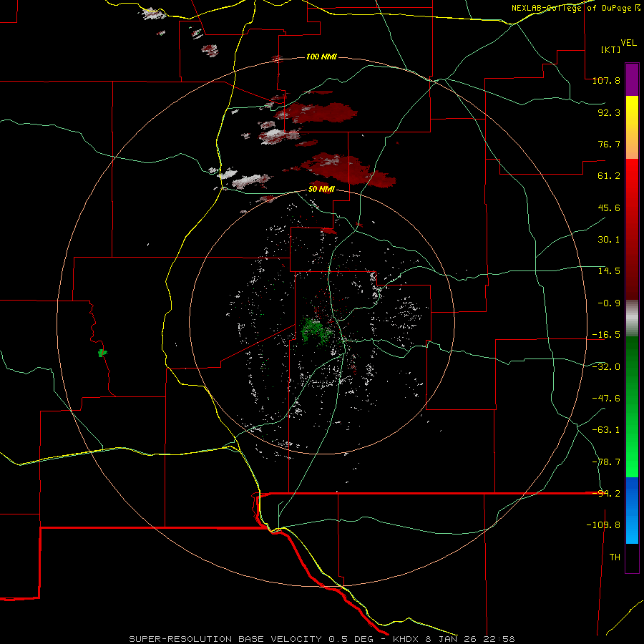Image resolution: width=644 pixels, height=644 pixels.
Task: Click the 14.5 velocity scale value
Action: pyautogui.click(x=609, y=271)
